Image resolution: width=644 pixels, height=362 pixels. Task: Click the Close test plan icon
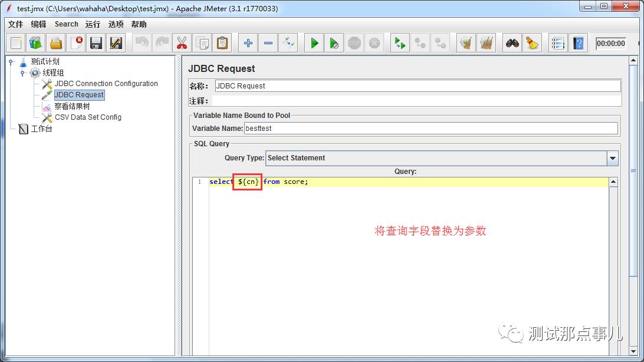coord(77,43)
